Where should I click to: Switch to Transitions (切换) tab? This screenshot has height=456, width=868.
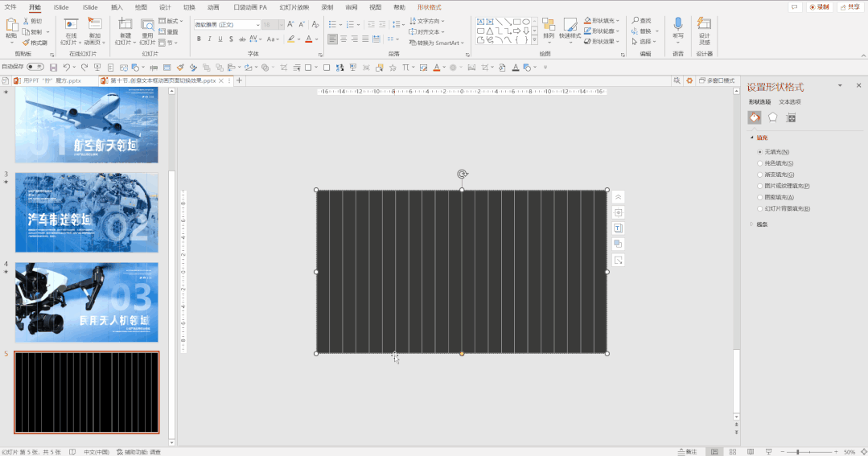coord(189,7)
